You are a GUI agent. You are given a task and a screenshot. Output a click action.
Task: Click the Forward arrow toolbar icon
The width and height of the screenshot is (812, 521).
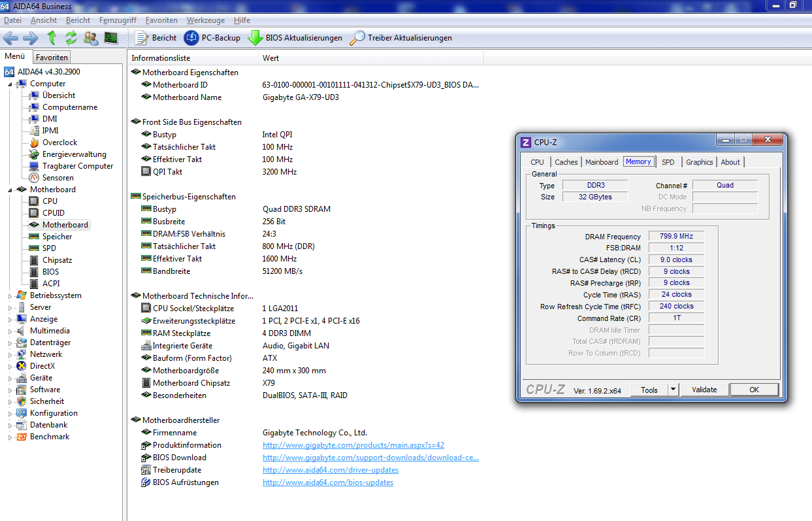point(31,38)
